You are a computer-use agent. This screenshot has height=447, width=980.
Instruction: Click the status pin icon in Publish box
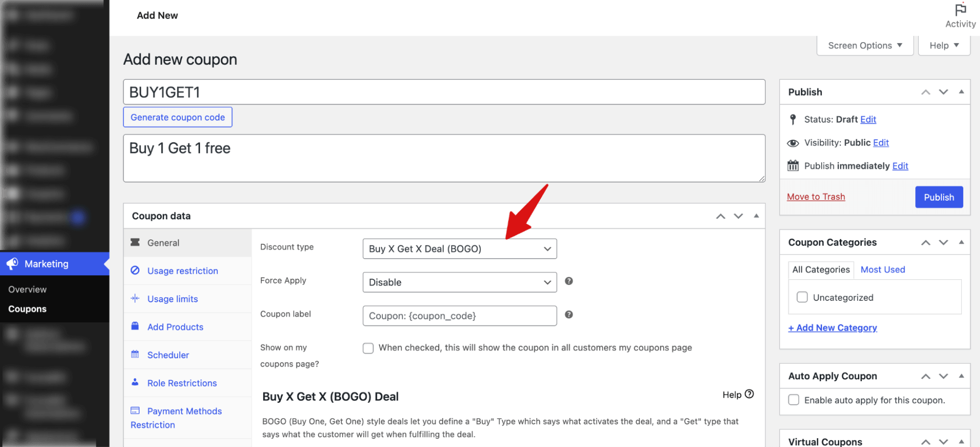793,119
